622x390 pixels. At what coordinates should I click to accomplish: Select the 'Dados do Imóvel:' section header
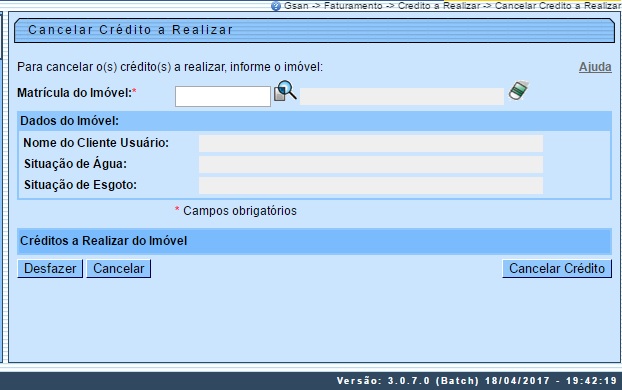click(x=314, y=121)
